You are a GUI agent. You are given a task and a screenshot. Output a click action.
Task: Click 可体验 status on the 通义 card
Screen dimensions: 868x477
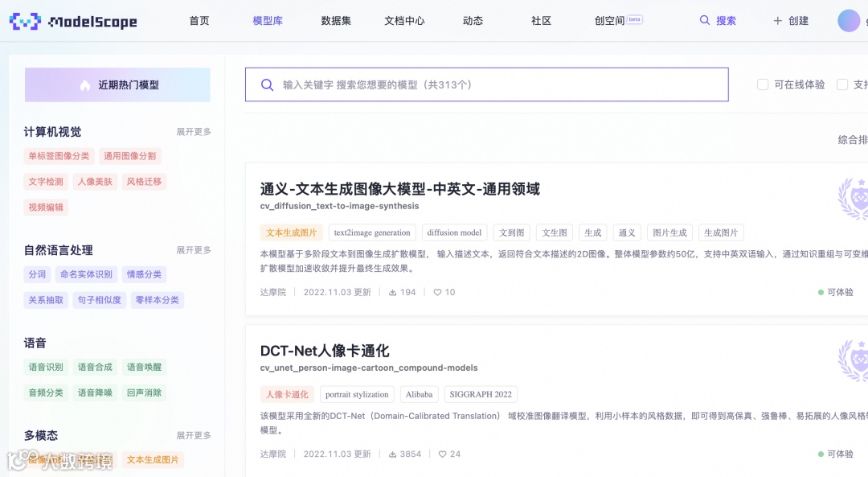836,292
